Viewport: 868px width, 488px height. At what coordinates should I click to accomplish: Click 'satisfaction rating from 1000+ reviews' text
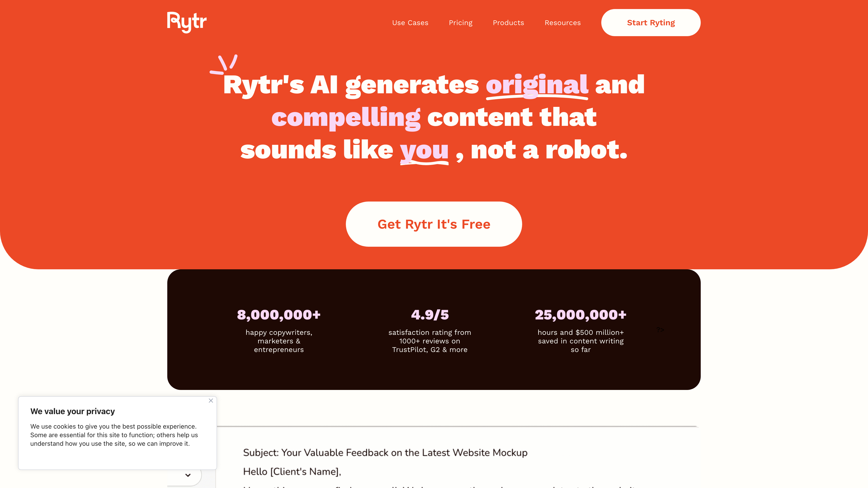click(x=430, y=341)
